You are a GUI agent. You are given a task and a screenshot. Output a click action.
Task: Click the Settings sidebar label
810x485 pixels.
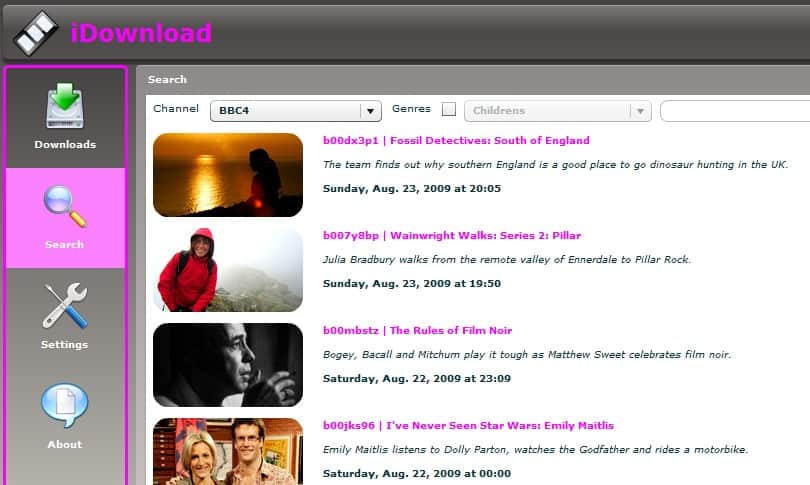[65, 345]
